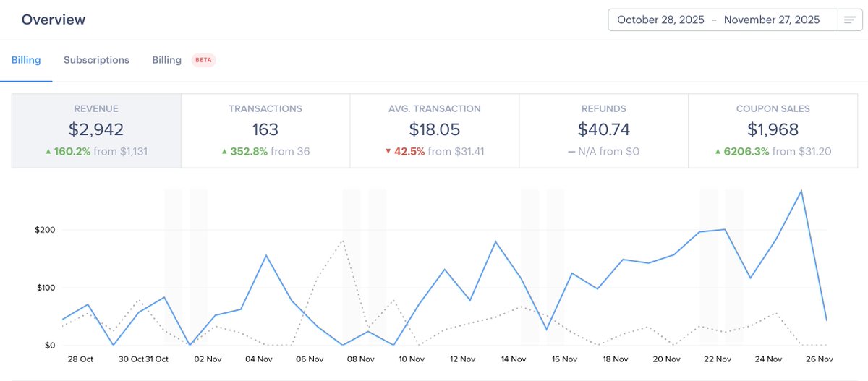Screen dimensions: 868x381
Task: Select the Revenue metric card
Action: click(x=96, y=130)
